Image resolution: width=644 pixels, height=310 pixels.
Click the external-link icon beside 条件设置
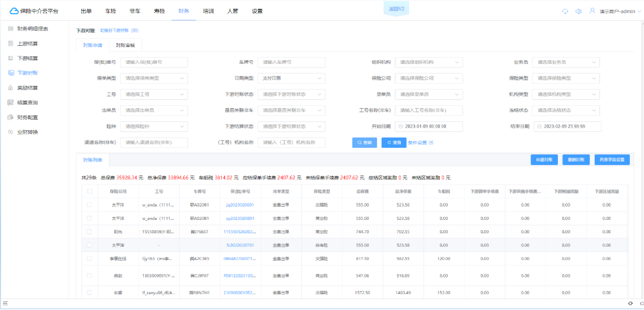tap(431, 143)
